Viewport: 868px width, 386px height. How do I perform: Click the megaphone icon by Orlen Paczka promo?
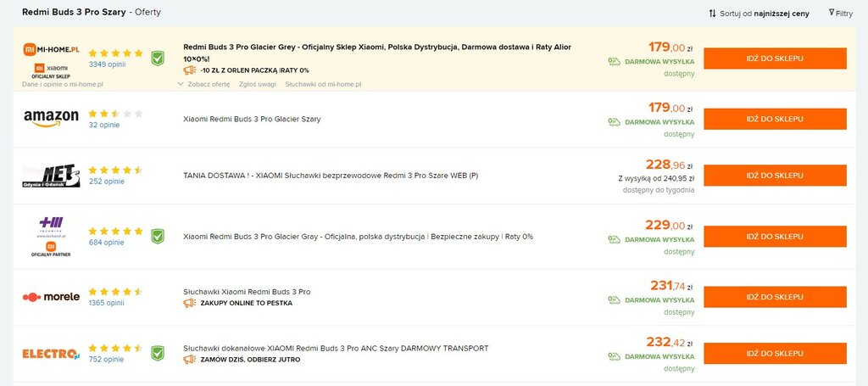189,70
